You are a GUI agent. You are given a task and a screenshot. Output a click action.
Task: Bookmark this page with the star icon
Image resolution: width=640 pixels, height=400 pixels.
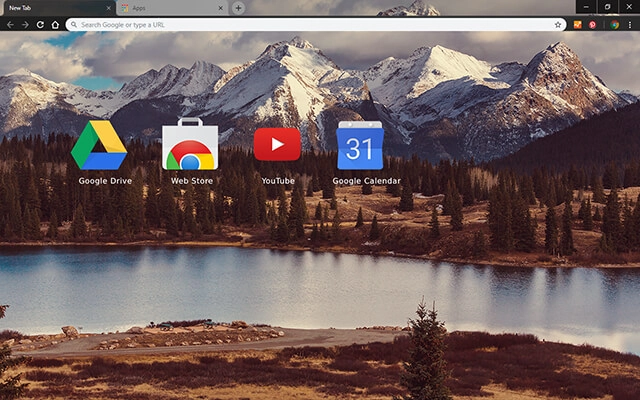click(558, 25)
